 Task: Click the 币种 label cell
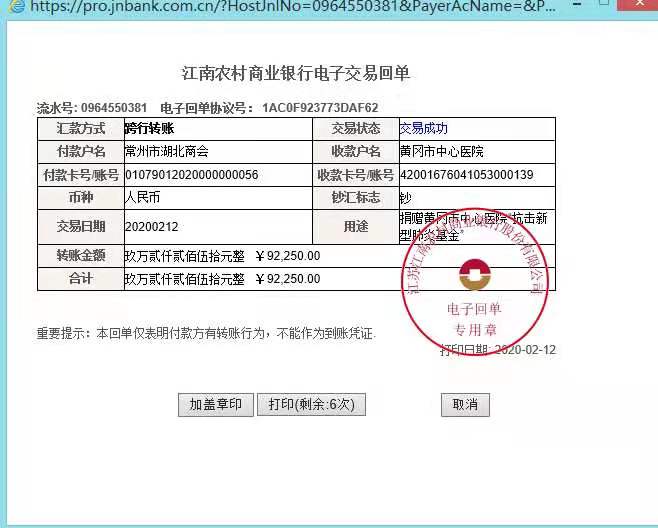coord(81,198)
